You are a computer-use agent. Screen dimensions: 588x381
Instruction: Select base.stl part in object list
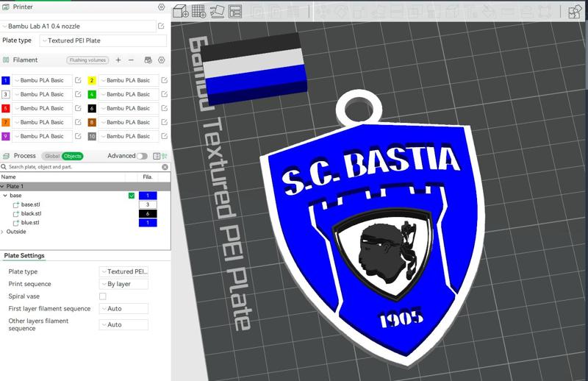(x=30, y=204)
